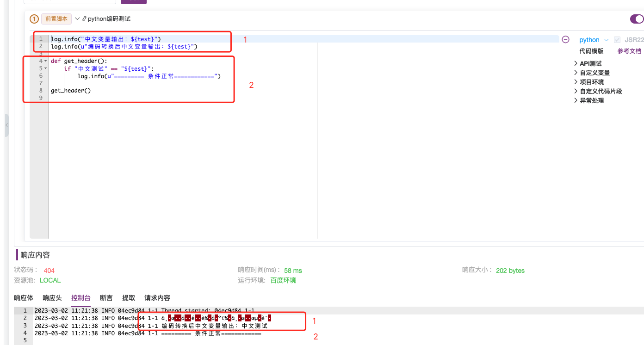Click the input field at top left
Viewport: 644px width, 345px height.
point(69,1)
